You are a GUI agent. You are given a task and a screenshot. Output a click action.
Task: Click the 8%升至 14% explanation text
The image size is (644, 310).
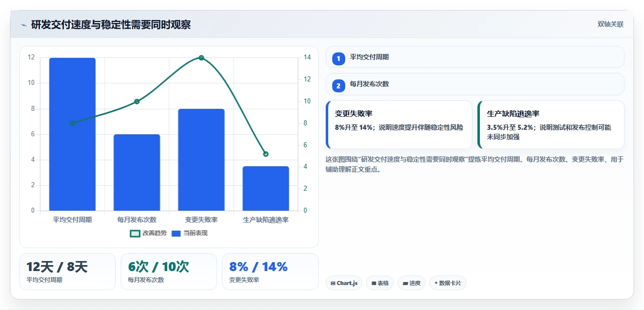[x=399, y=127]
